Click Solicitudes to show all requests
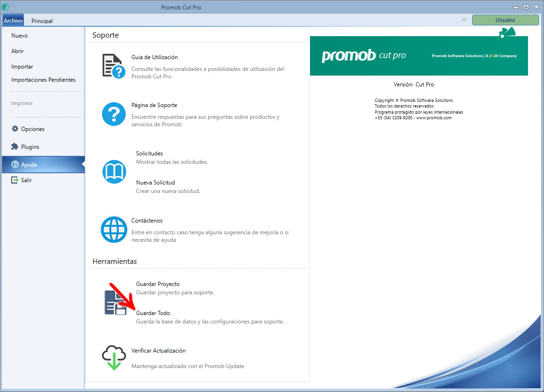 coord(149,153)
